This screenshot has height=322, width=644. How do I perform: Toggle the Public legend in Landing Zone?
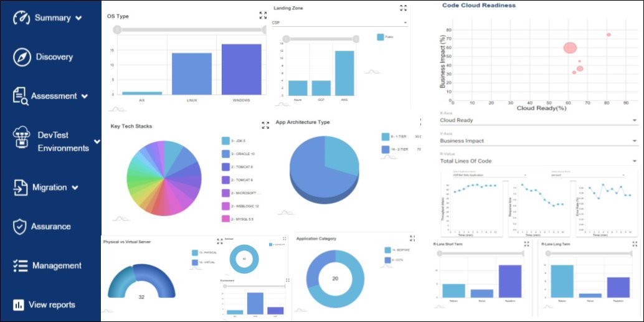tap(385, 37)
